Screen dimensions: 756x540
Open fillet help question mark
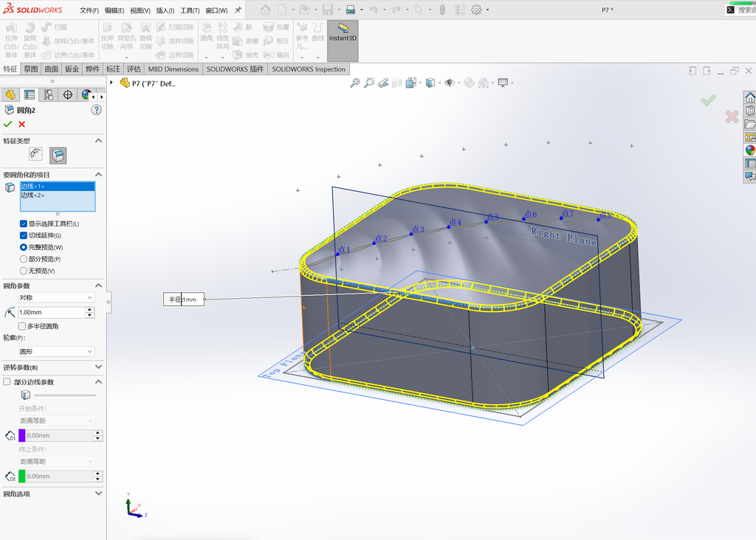click(x=97, y=111)
